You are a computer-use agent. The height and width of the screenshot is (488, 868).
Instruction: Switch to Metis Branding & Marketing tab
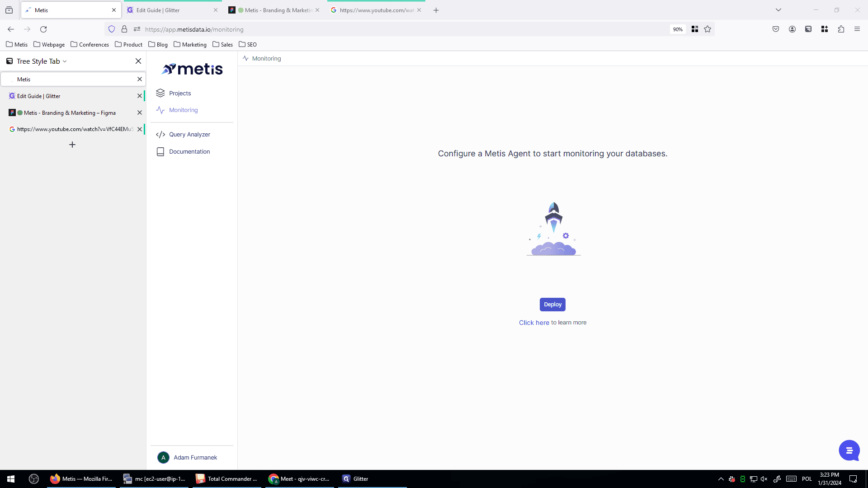(x=274, y=10)
